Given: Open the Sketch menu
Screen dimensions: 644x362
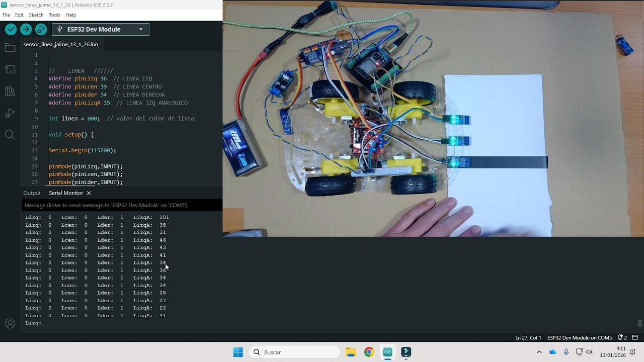Looking at the screenshot, I should [x=36, y=15].
